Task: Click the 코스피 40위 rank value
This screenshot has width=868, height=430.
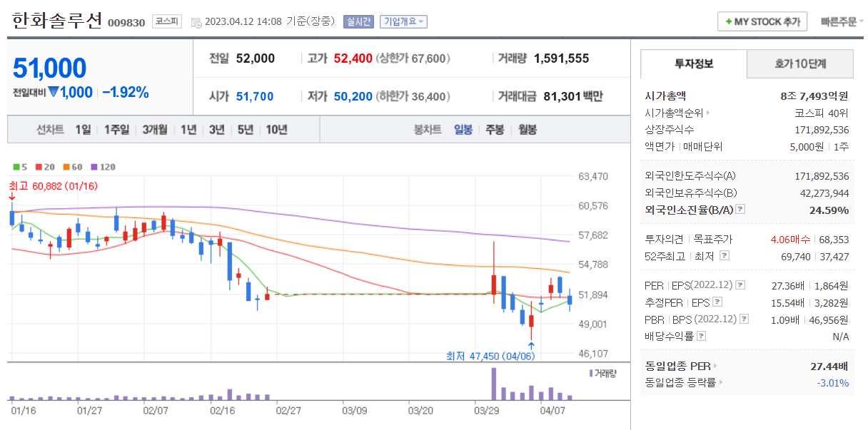Action: tap(822, 113)
